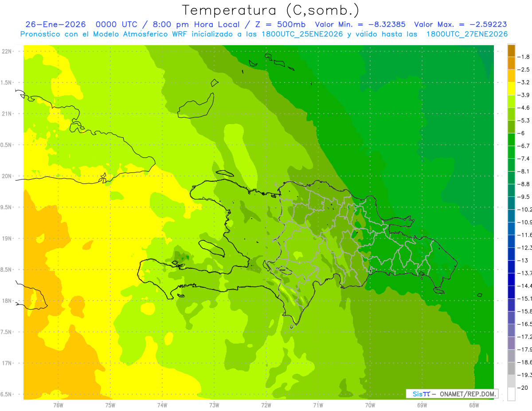Click the '-9.5' colorbar label

point(524,197)
